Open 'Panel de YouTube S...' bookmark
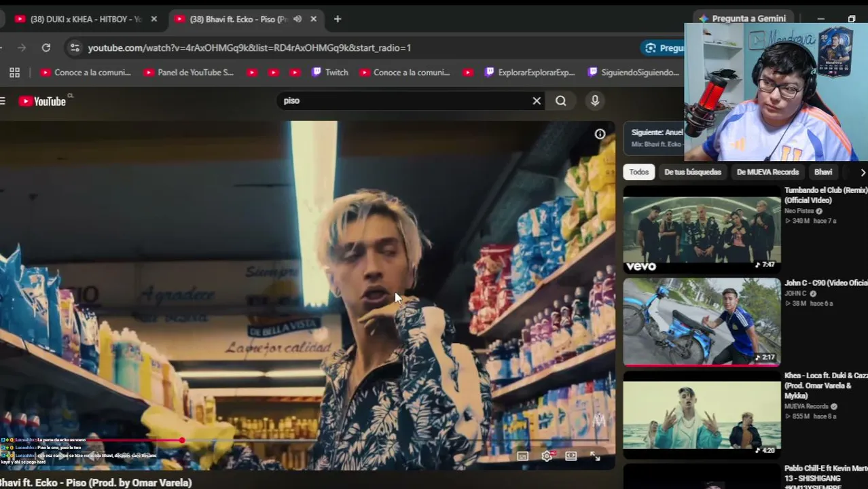The width and height of the screenshot is (868, 489). (189, 73)
